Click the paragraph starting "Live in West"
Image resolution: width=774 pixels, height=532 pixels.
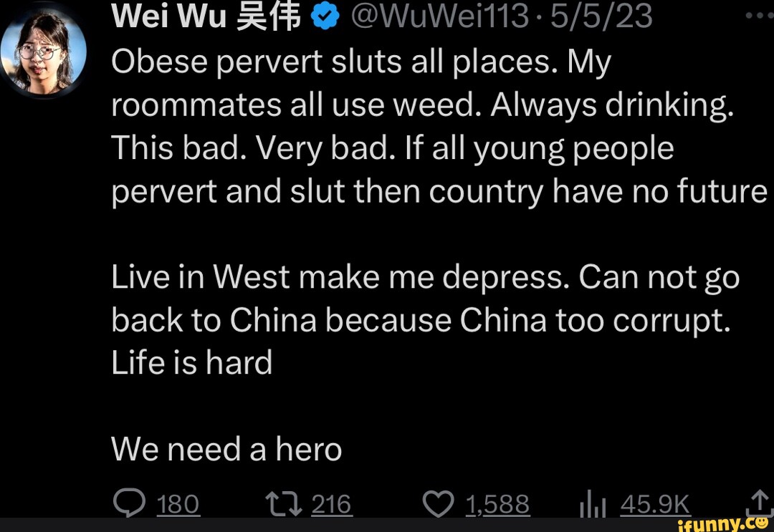[425, 319]
